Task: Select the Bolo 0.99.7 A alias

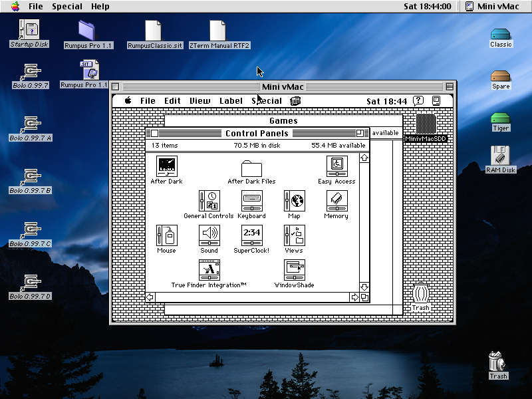Action: (x=31, y=124)
